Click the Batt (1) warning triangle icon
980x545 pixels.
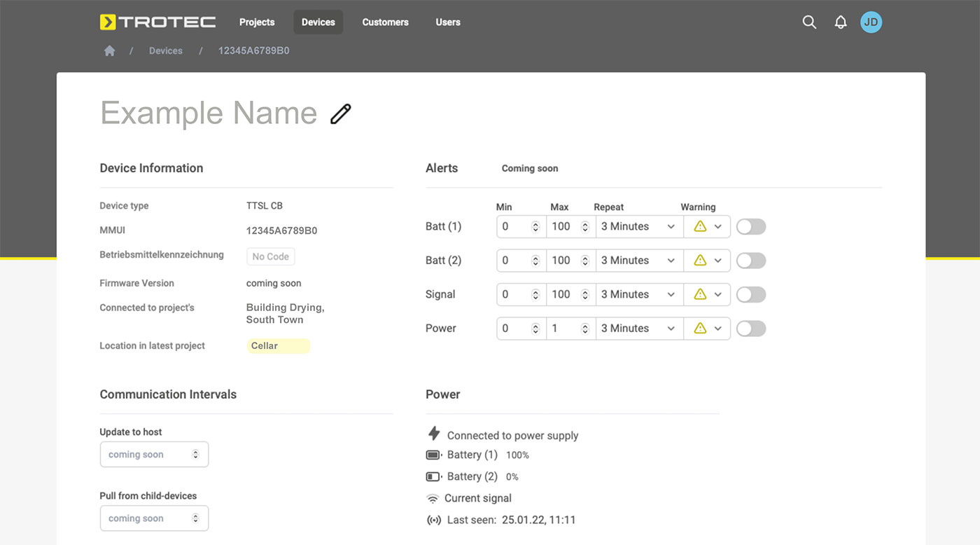click(700, 226)
